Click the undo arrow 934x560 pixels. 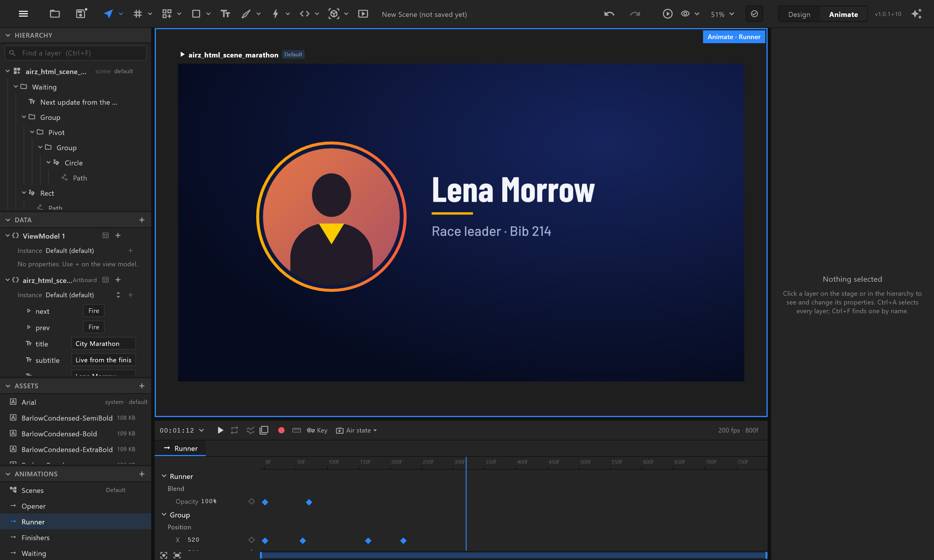(x=609, y=14)
